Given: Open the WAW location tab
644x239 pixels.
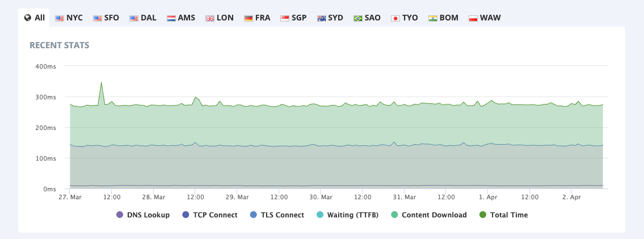Looking at the screenshot, I should click(484, 18).
